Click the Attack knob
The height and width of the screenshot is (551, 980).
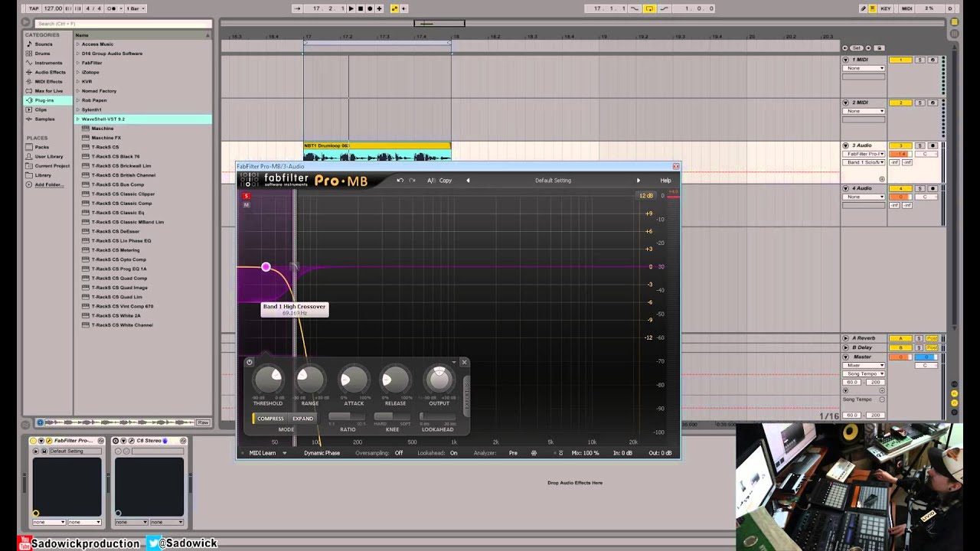point(354,379)
